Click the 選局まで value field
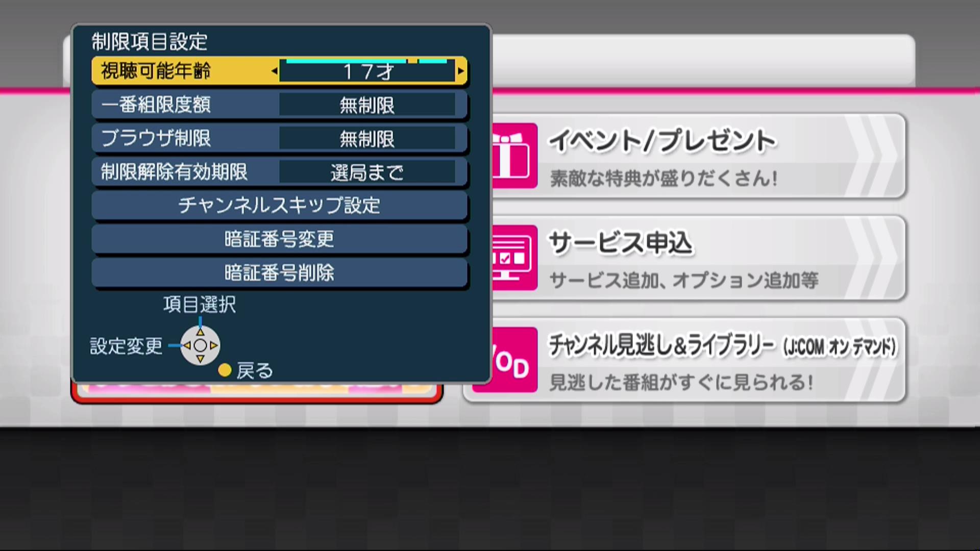Screen dimensions: 980x551 (x=367, y=172)
